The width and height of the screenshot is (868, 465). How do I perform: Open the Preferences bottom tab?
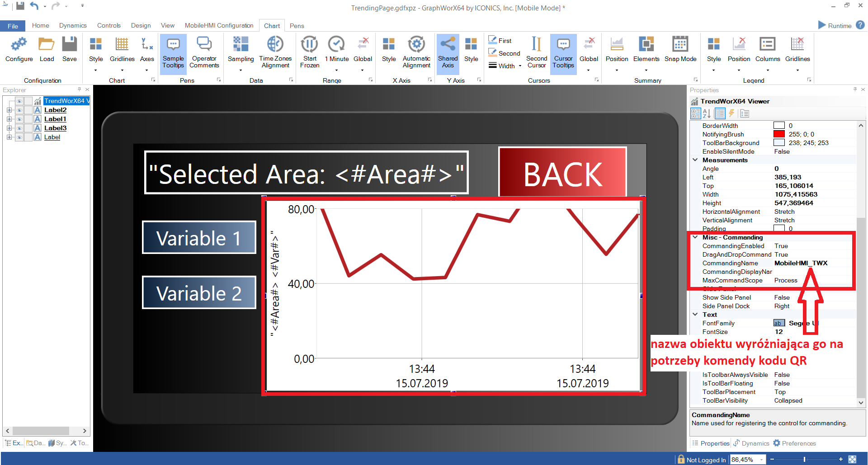[x=794, y=443]
